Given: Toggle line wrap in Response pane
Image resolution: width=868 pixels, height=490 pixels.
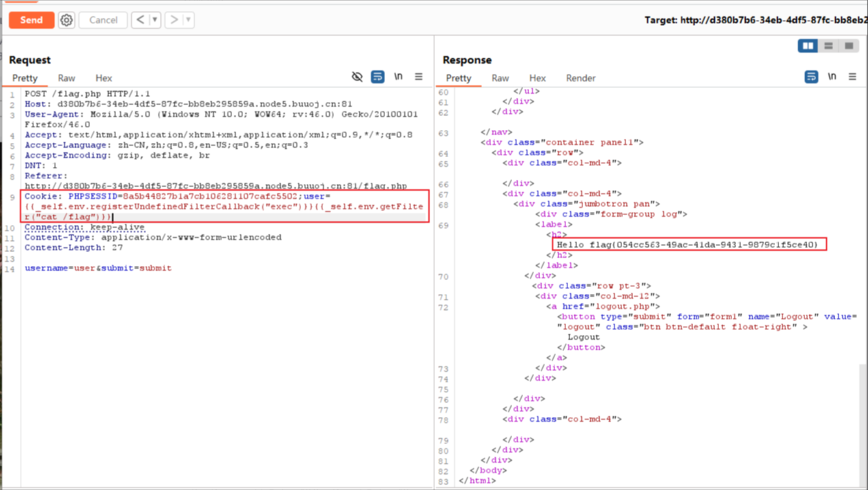Looking at the screenshot, I should click(x=811, y=77).
